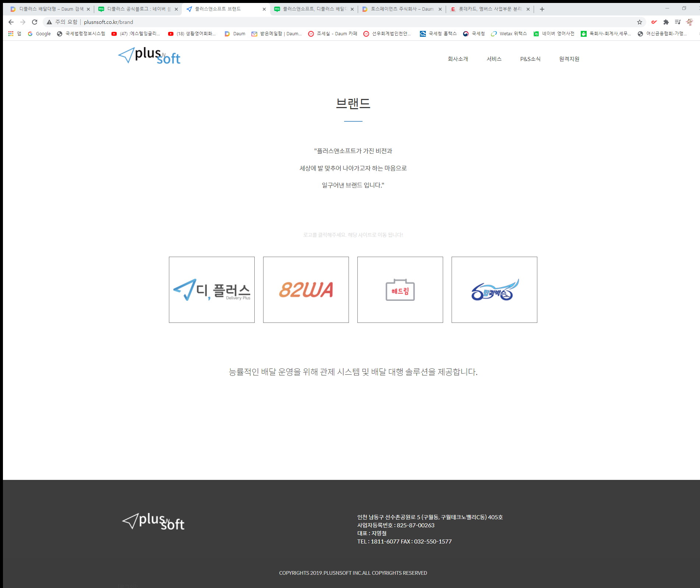Go back to the previous page
This screenshot has height=588, width=700.
tap(11, 22)
